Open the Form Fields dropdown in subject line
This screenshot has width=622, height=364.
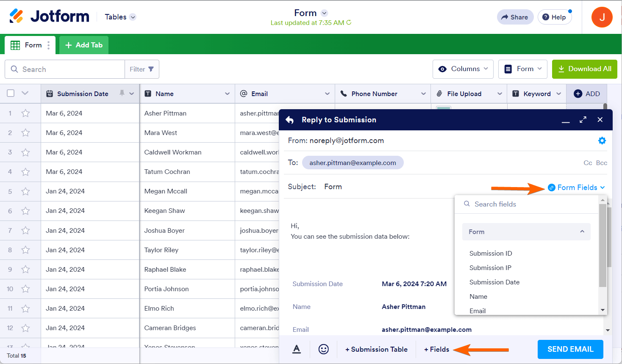[x=576, y=188]
